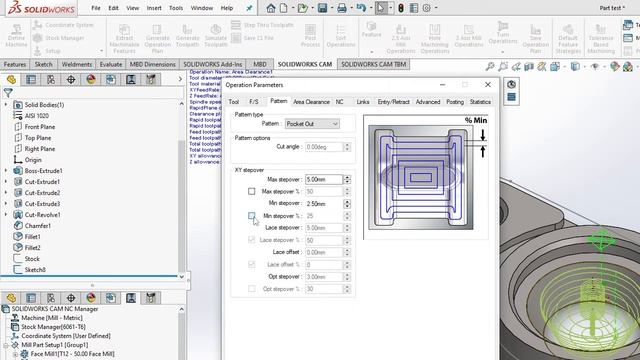Open the FeatureManager design tree tab icon

[11, 80]
